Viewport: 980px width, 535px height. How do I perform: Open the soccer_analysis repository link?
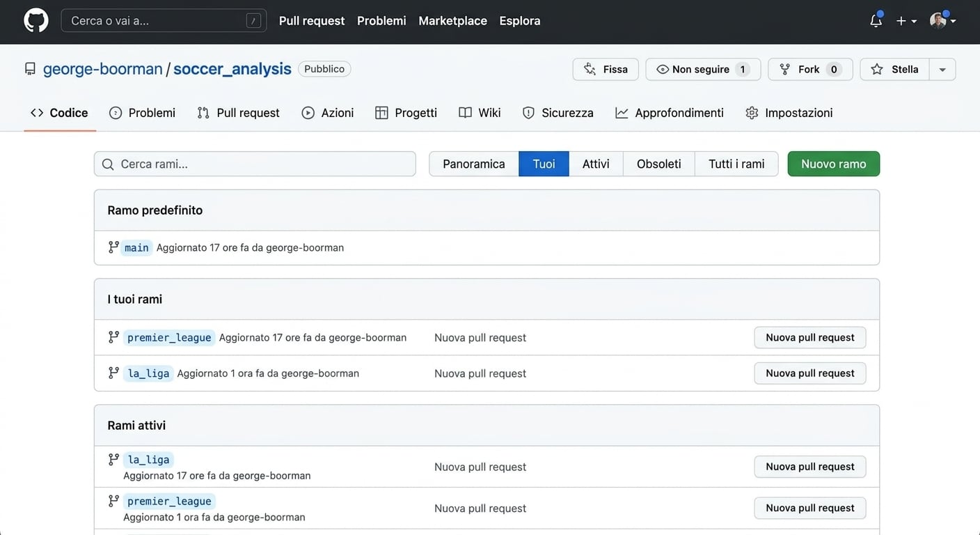click(x=232, y=69)
